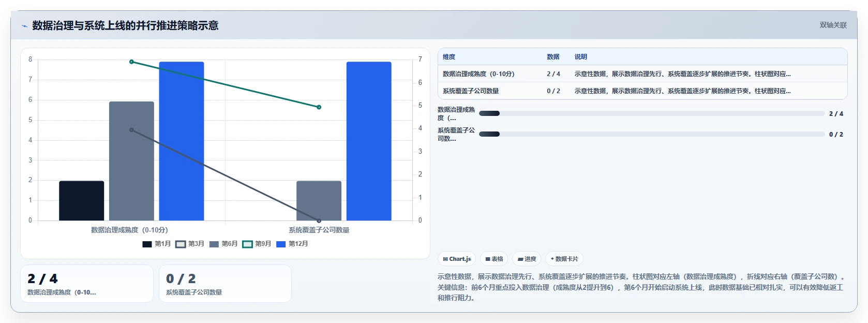Toggle the 第3月 legend entry

pyautogui.click(x=190, y=244)
